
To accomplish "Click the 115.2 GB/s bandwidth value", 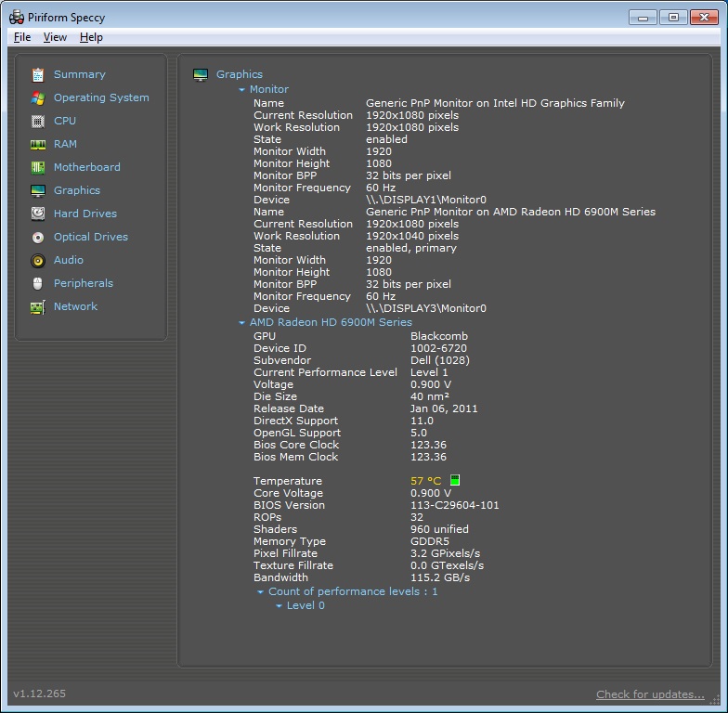I will click(x=440, y=577).
